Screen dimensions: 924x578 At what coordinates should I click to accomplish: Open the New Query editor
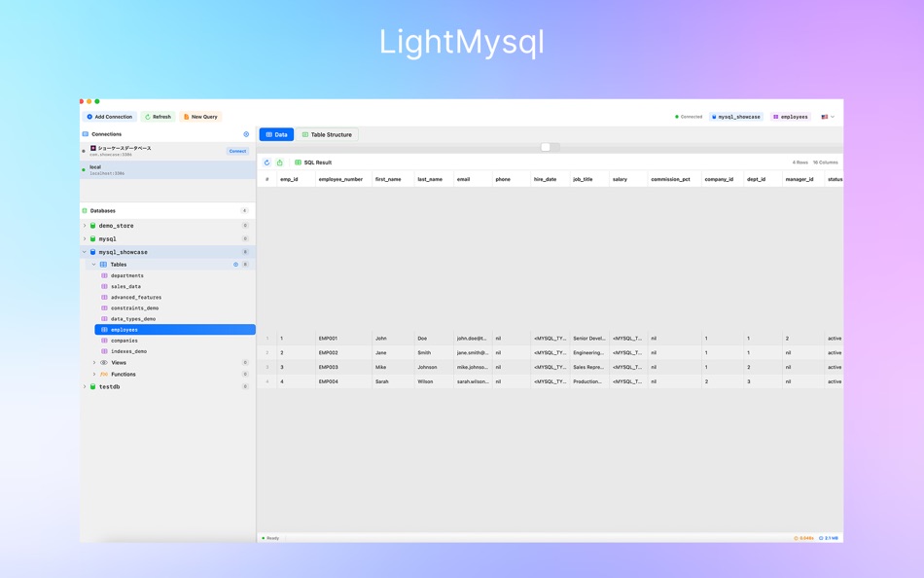200,116
